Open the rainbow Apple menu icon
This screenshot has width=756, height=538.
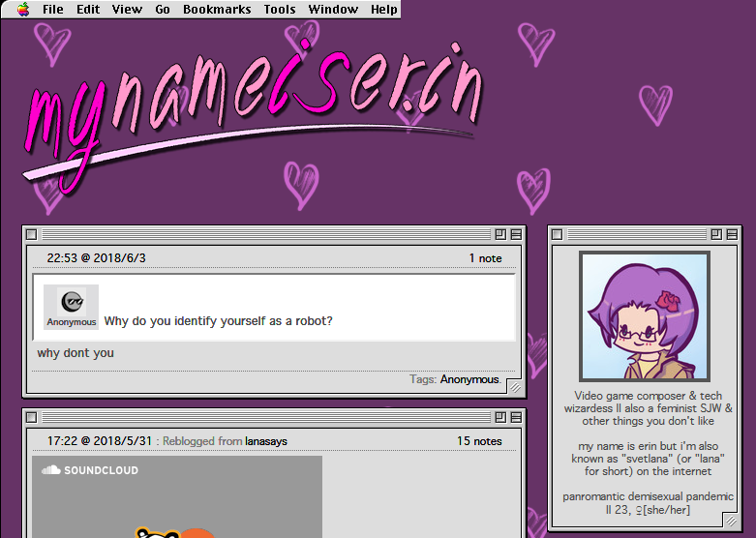pos(22,9)
